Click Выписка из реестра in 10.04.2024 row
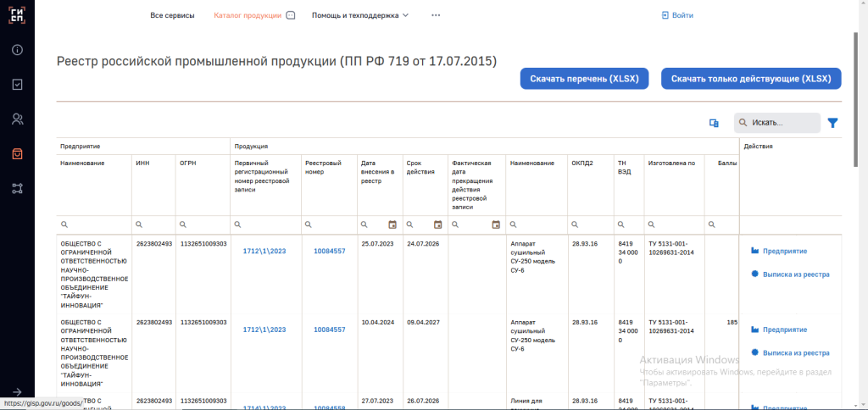Viewport: 868px width, 410px height. click(790, 353)
